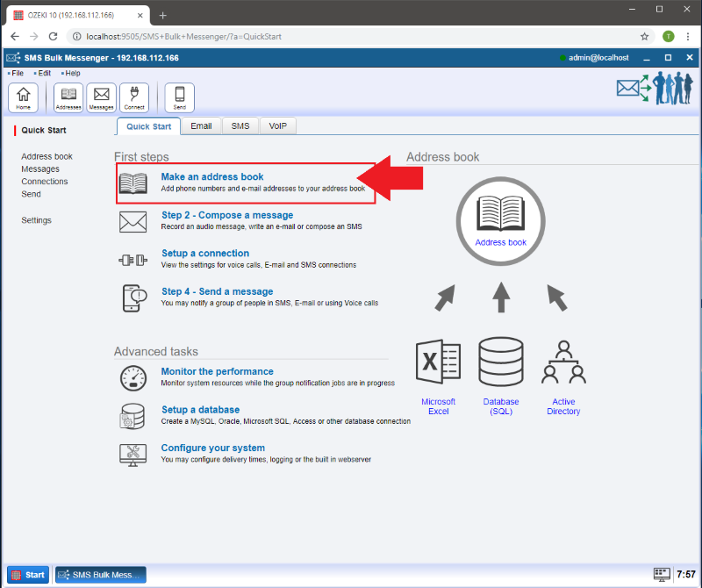Click inside the browser address bar
Viewport: 702px width, 588px height.
263,37
